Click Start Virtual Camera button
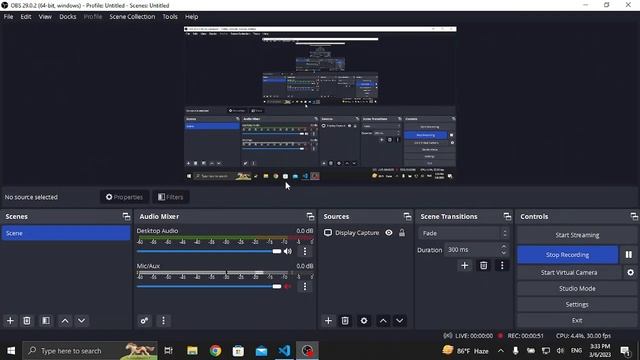This screenshot has height=360, width=640. (569, 273)
